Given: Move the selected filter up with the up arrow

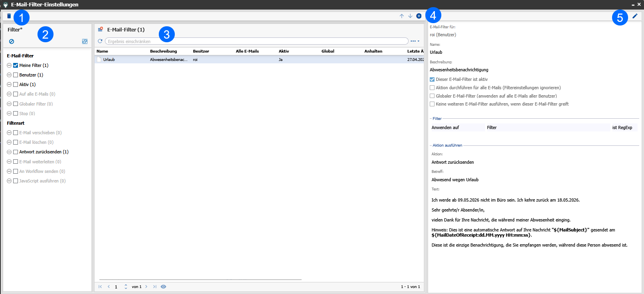Looking at the screenshot, I should click(x=402, y=16).
